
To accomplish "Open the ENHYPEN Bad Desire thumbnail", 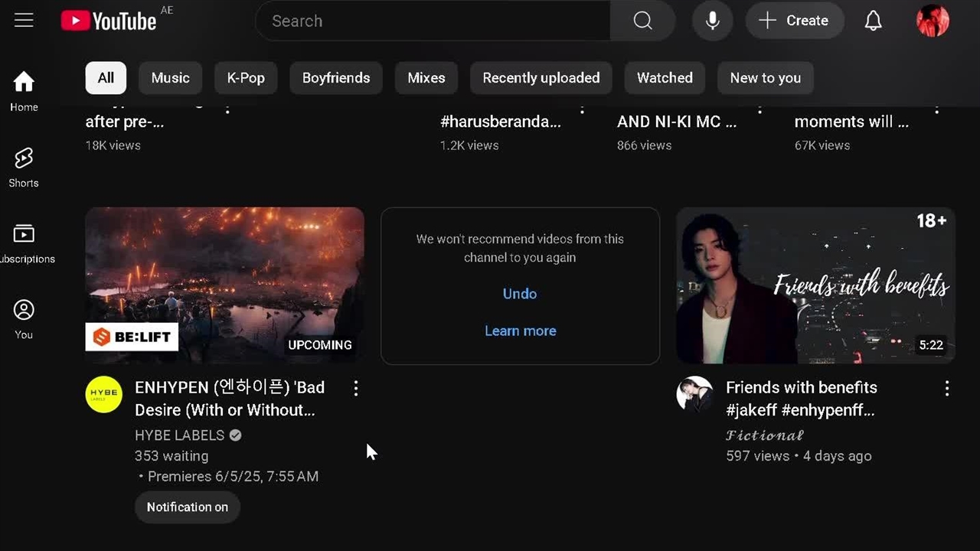I will [224, 285].
